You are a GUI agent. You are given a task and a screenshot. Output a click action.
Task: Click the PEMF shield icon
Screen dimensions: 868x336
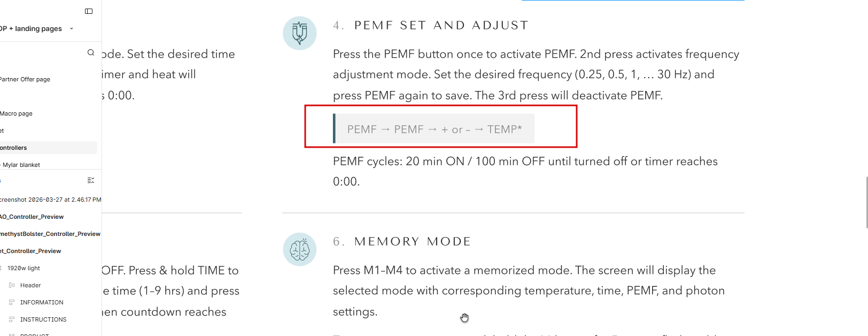pos(299,33)
